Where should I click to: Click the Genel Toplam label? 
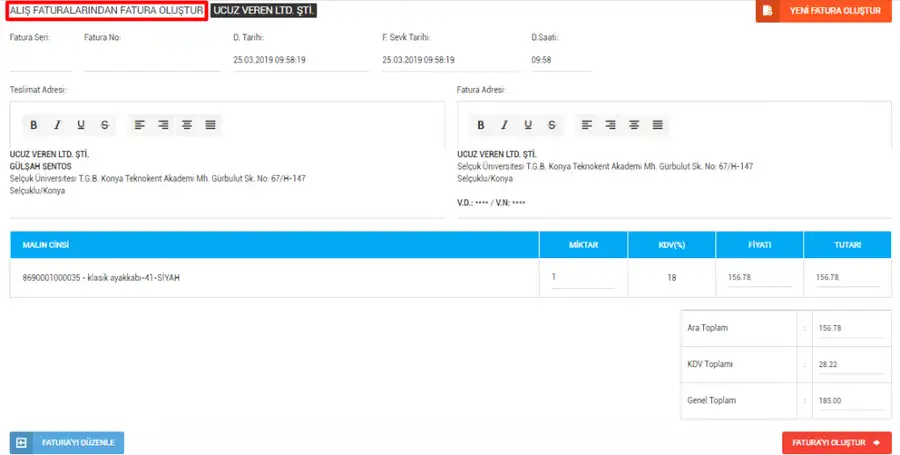click(711, 400)
